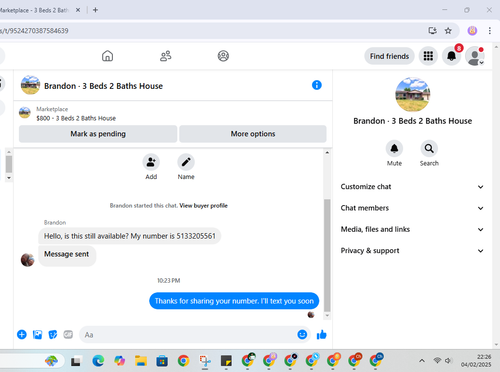The width and height of the screenshot is (500, 372).
Task: Open the Groups icon in top navigation
Action: tap(223, 56)
